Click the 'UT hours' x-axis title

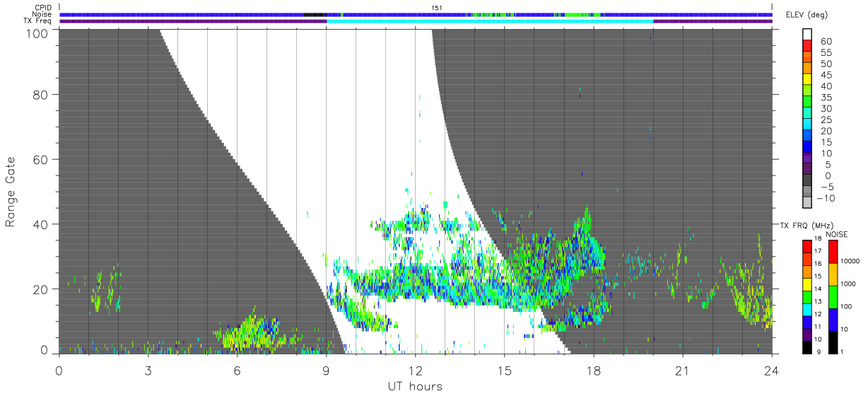414,386
